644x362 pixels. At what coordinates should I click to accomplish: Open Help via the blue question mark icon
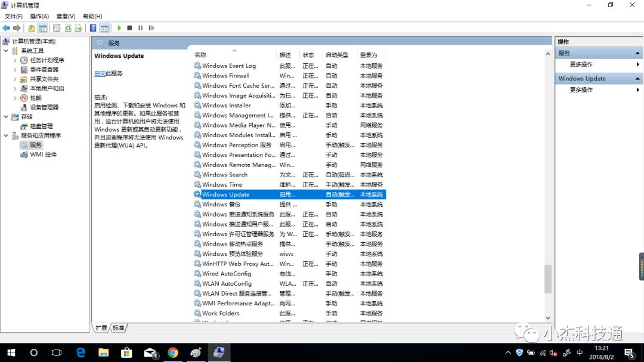coord(93,28)
